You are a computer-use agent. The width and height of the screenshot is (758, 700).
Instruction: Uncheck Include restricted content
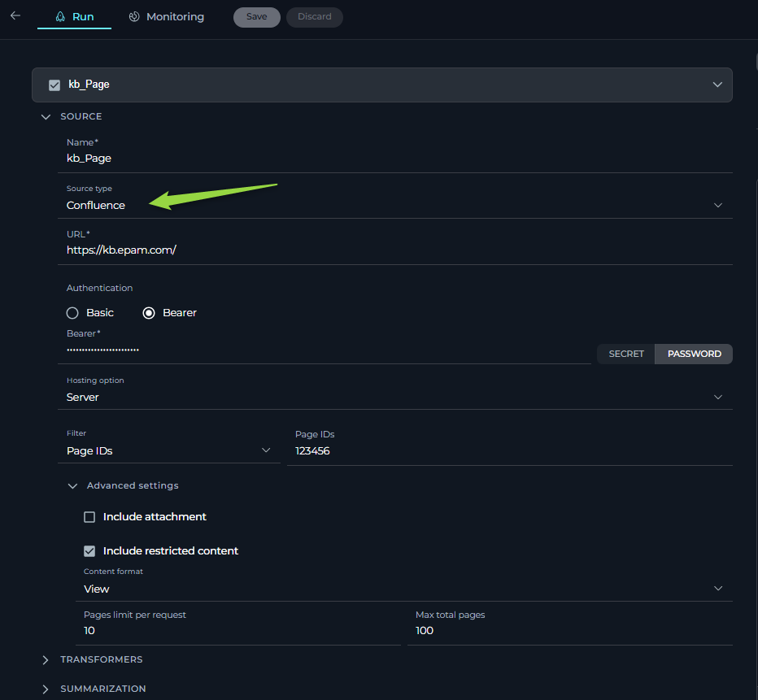[x=89, y=551]
